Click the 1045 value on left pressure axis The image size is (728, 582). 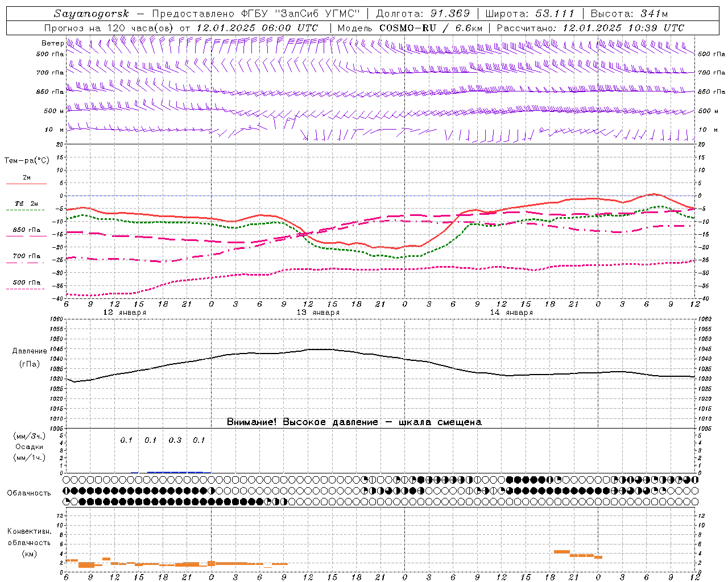[56, 349]
